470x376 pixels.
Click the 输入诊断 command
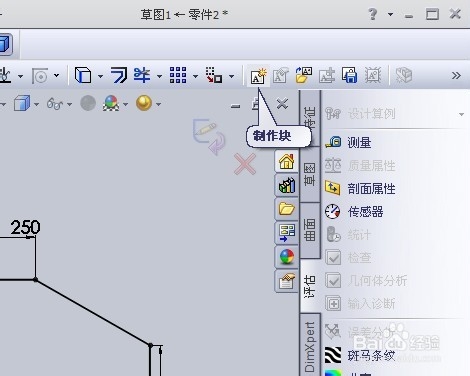point(360,303)
